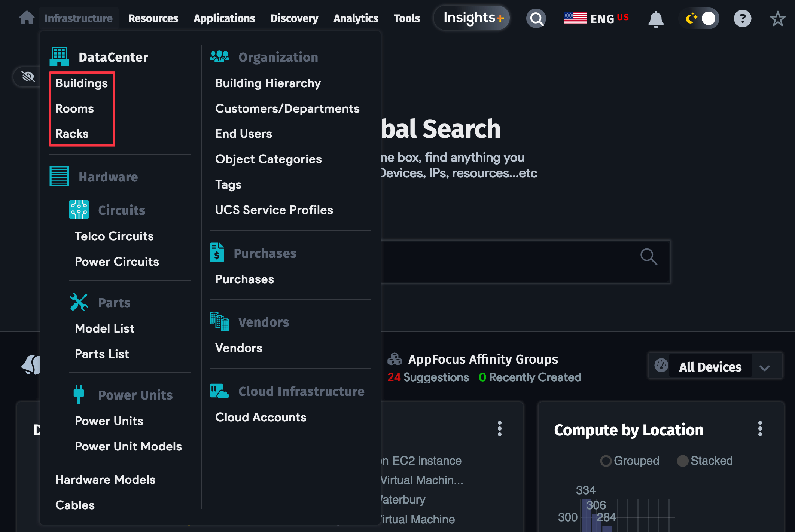Click the DataCenter building icon

click(x=59, y=57)
